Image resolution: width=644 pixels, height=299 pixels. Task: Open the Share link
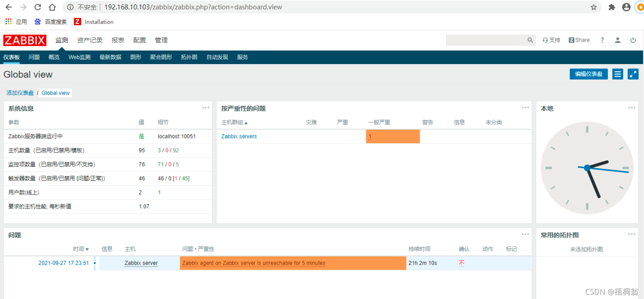pos(579,40)
